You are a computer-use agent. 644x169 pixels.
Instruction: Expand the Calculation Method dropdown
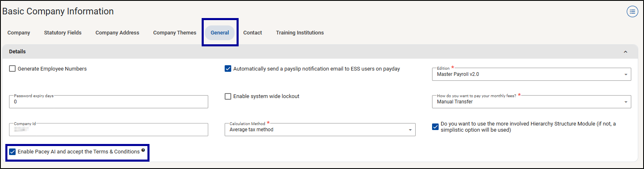(320, 130)
